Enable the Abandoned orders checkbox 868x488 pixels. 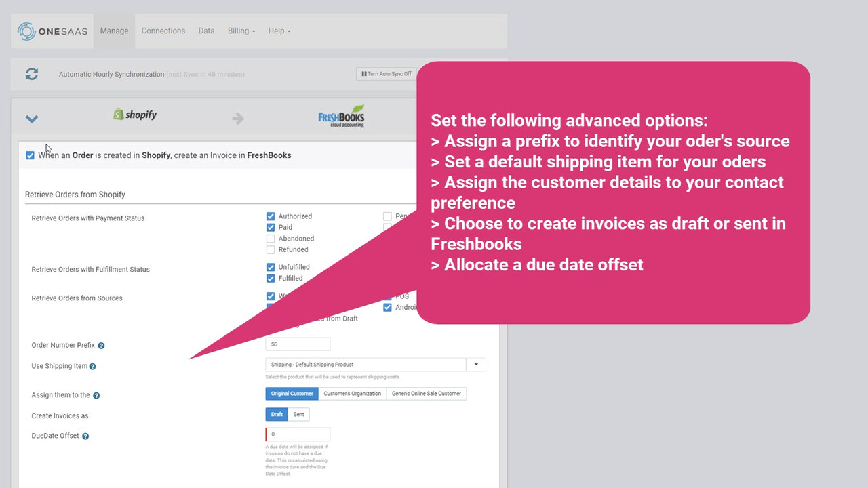point(271,238)
